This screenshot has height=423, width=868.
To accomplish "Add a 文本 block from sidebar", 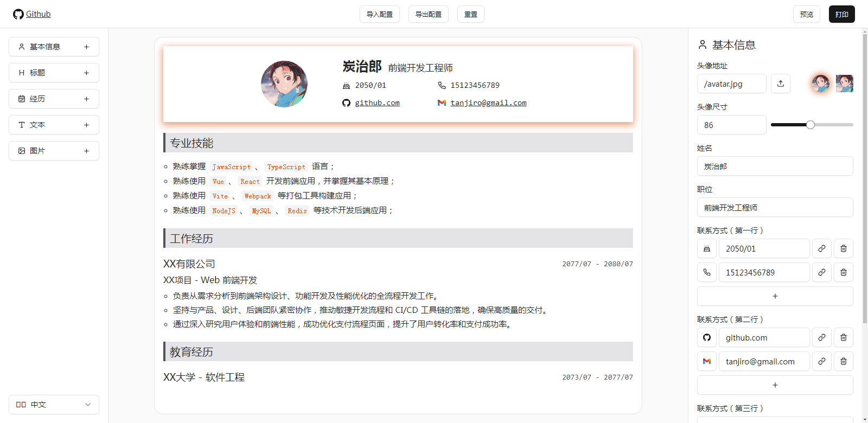I will pos(54,125).
